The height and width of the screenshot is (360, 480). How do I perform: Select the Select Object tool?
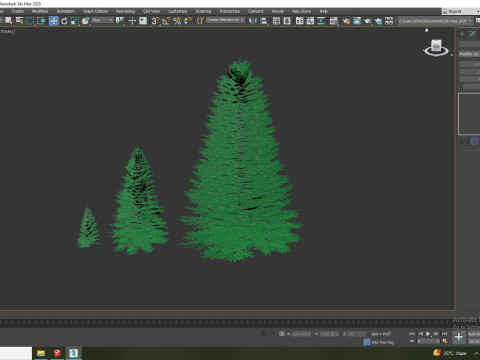tap(8, 21)
